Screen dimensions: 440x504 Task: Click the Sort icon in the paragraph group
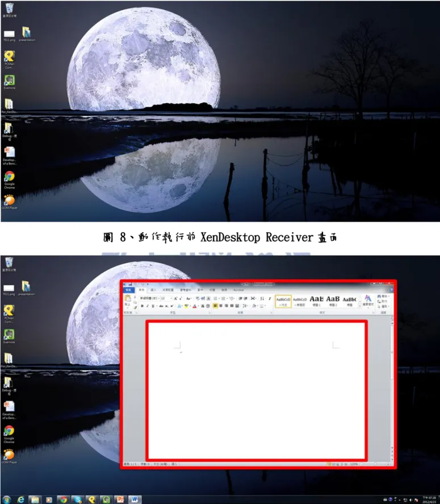pyautogui.click(x=262, y=298)
